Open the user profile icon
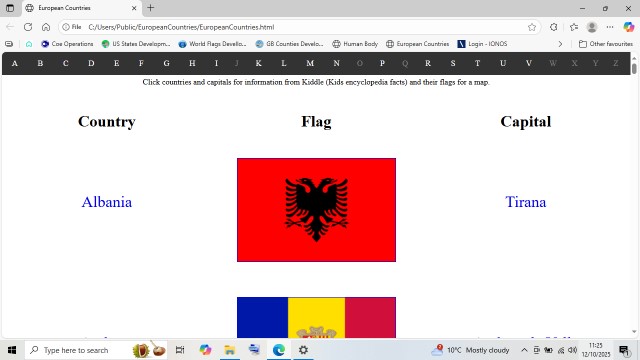Image resolution: width=640 pixels, height=360 pixels. tap(592, 27)
